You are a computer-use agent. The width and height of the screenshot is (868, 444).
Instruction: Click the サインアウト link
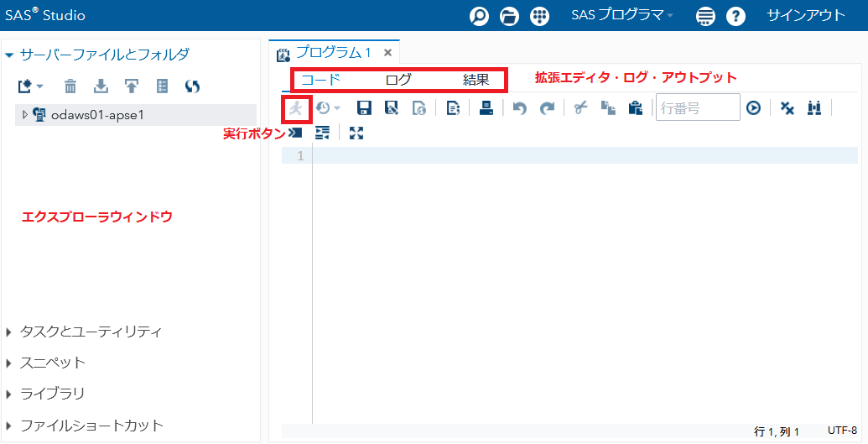pos(806,15)
